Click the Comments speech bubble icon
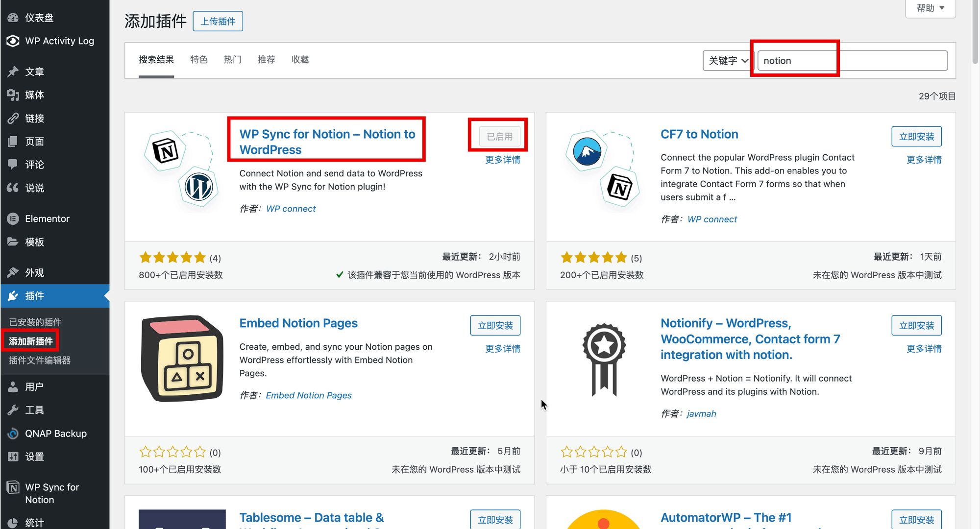Image resolution: width=980 pixels, height=529 pixels. 13,165
